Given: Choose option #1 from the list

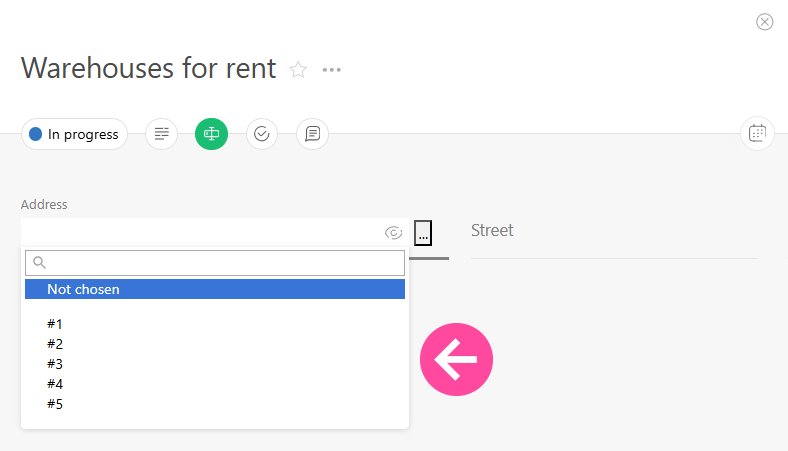Looking at the screenshot, I should [x=55, y=324].
